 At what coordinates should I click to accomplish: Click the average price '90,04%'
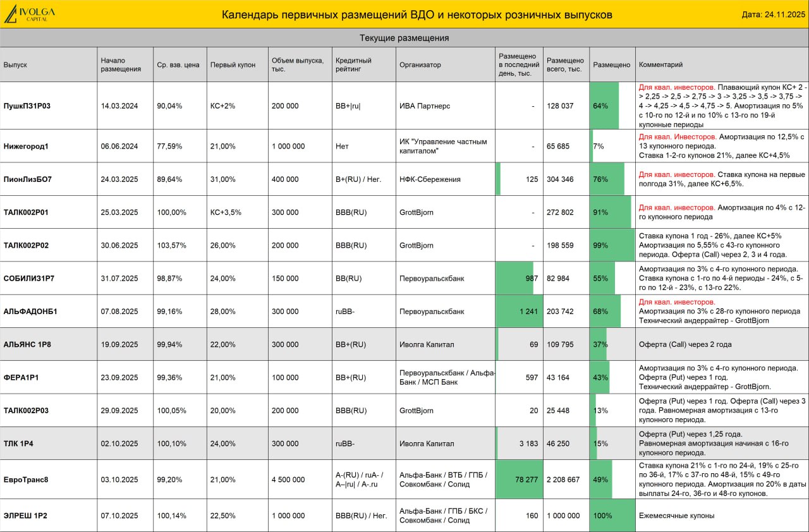[169, 106]
